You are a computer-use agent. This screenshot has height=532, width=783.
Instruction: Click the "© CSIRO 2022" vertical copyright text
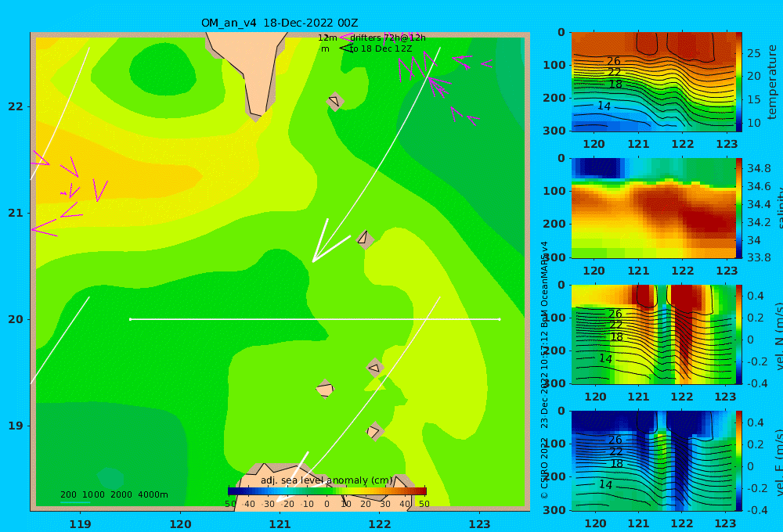click(544, 468)
